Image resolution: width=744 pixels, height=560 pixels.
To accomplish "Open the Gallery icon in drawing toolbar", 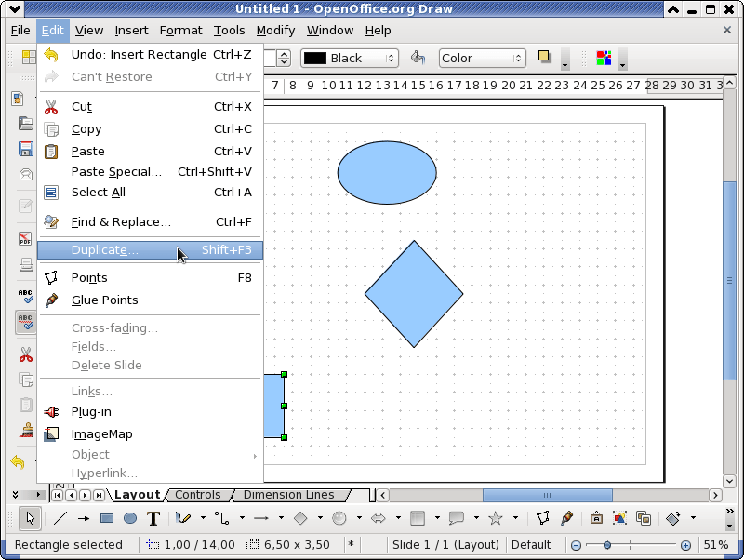I will point(644,518).
